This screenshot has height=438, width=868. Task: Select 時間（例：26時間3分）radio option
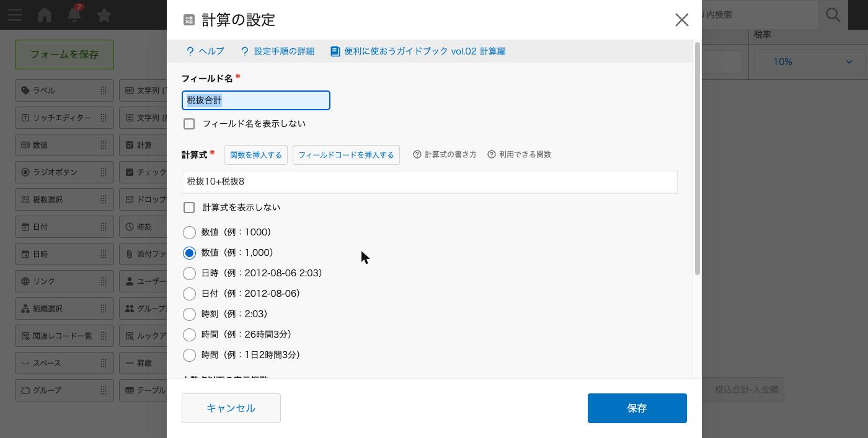pos(190,335)
